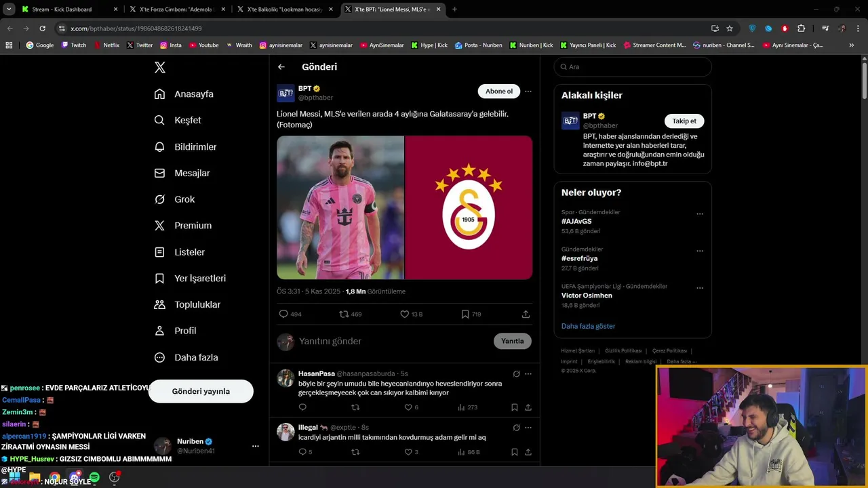Viewport: 868px width, 488px height.
Task: Open more options on BPT post
Action: click(x=528, y=91)
